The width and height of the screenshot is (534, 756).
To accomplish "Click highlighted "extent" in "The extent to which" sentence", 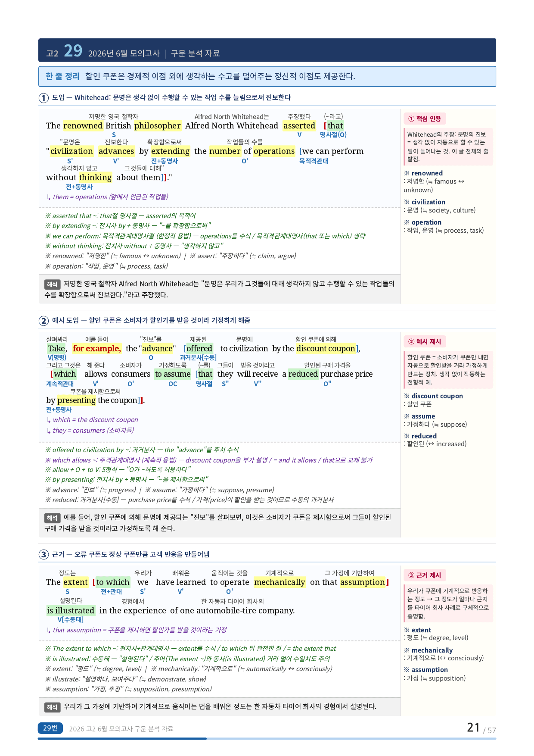I will pos(76,582).
